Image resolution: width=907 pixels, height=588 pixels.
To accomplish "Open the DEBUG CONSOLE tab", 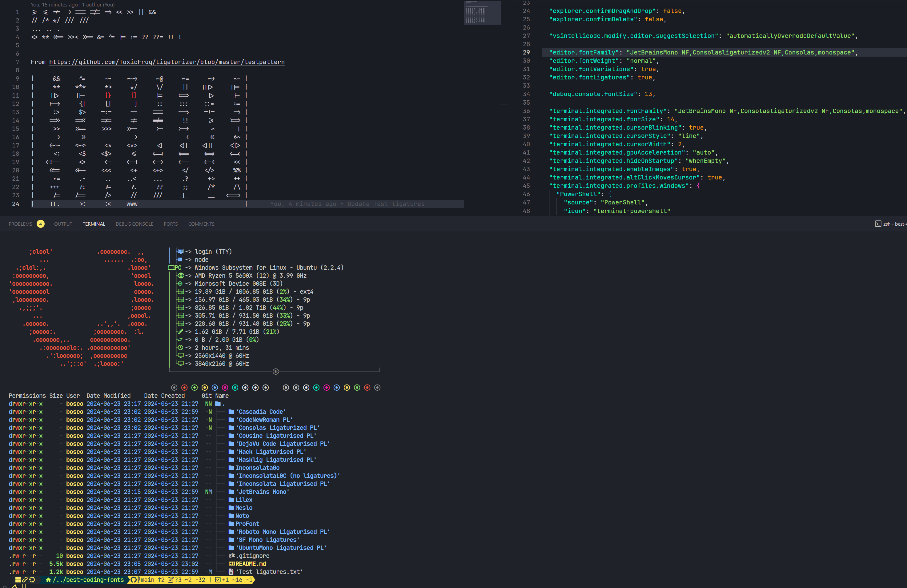I will (134, 224).
